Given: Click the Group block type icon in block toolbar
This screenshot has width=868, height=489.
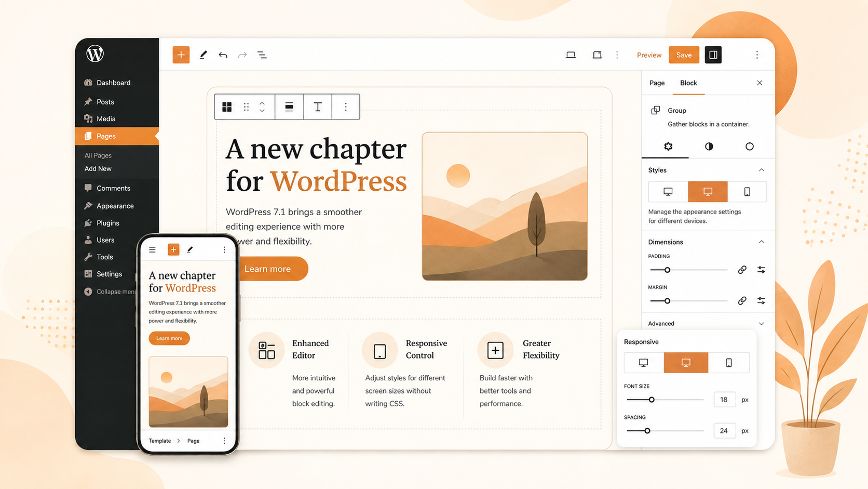Looking at the screenshot, I should pos(227,107).
